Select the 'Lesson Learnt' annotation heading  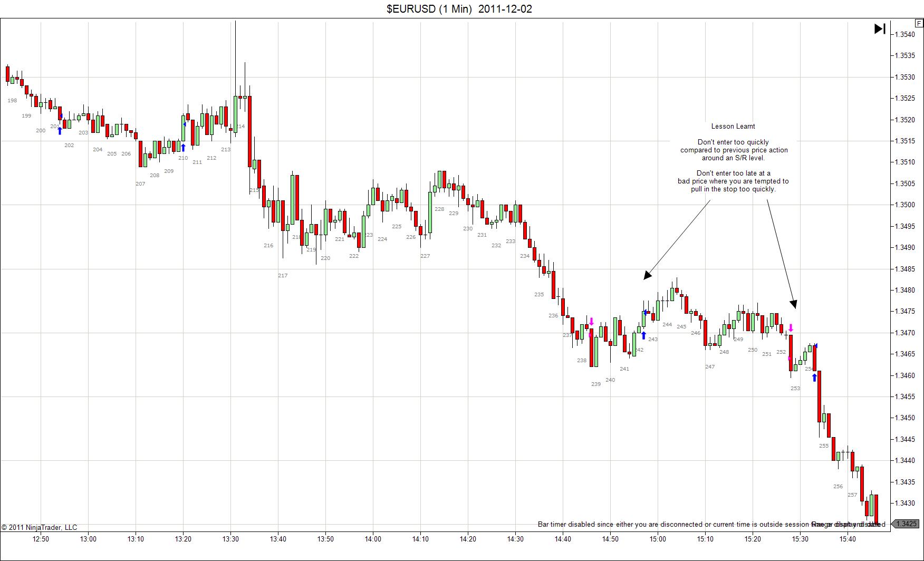coord(733,126)
